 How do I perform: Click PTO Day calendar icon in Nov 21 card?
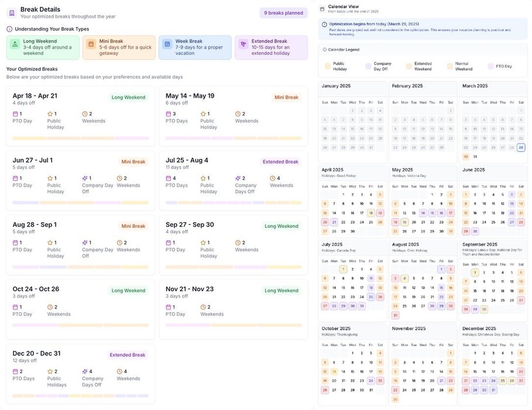click(x=169, y=307)
